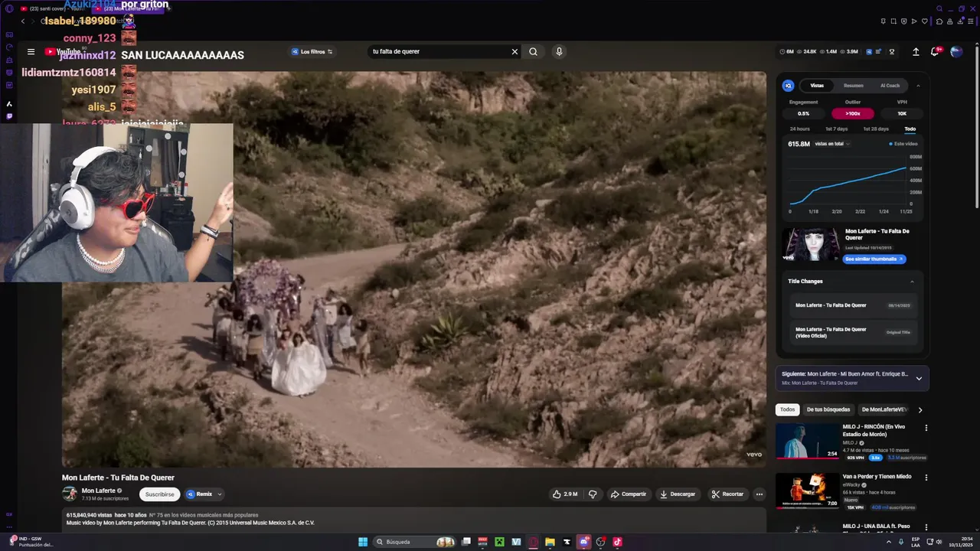The image size is (980, 551).
Task: Open File Explorer from the taskbar
Action: [x=550, y=542]
